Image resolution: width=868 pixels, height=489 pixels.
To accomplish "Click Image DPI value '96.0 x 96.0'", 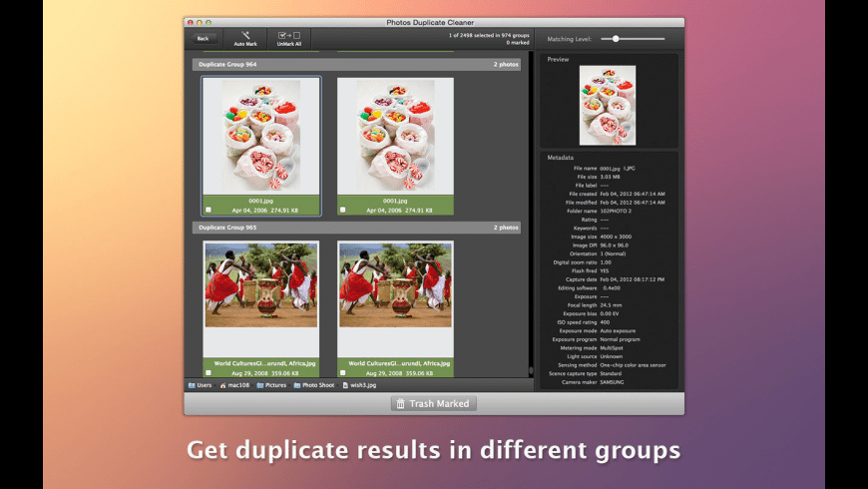I will click(x=614, y=245).
